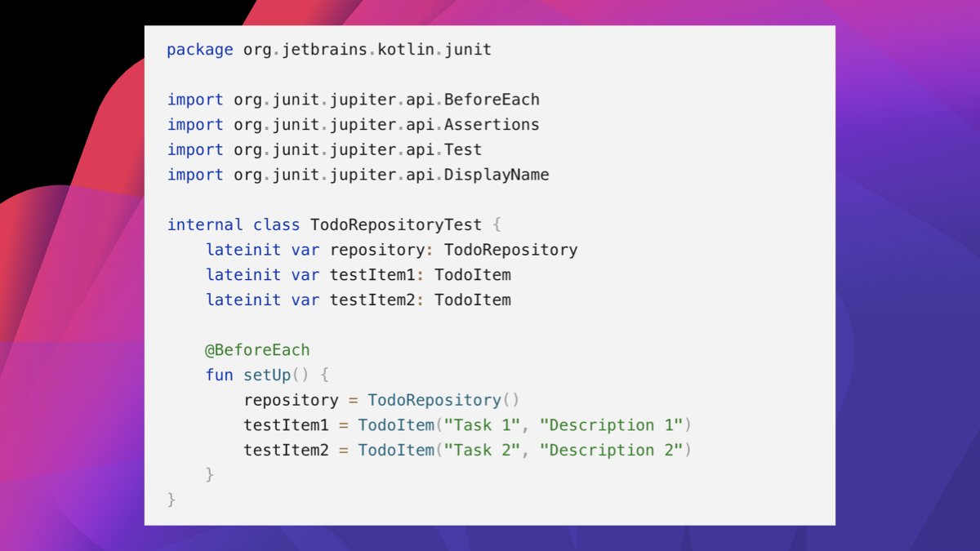
Task: Select the TodoItem type of testItem1
Action: [472, 274]
